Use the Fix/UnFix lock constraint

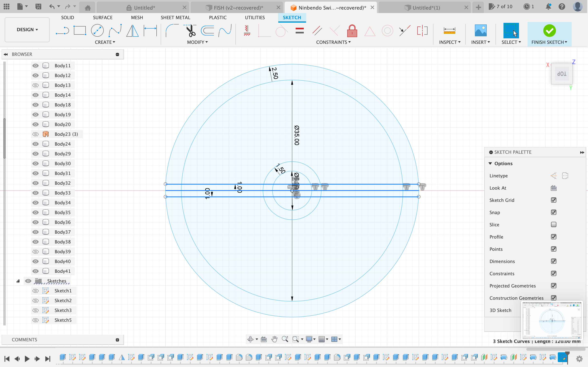pos(352,31)
